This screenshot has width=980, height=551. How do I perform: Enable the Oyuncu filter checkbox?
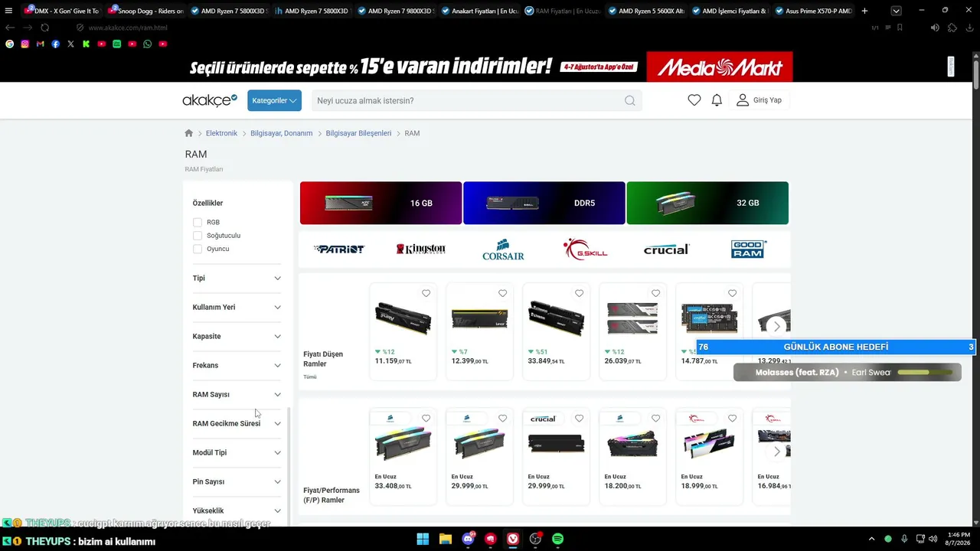[198, 249]
